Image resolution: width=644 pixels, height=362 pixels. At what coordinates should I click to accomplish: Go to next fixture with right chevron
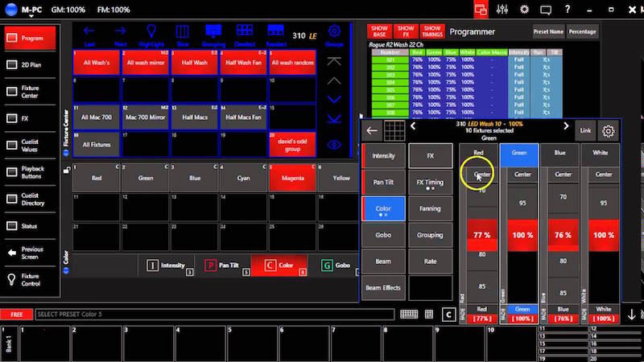(x=566, y=126)
